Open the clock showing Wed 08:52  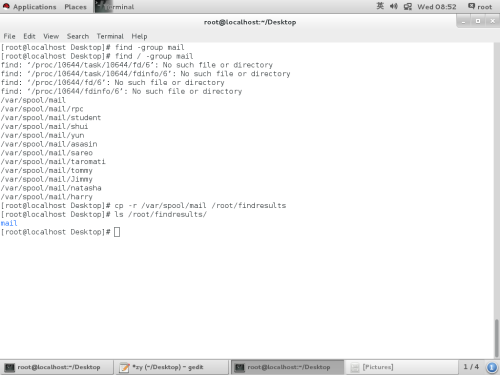click(437, 7)
